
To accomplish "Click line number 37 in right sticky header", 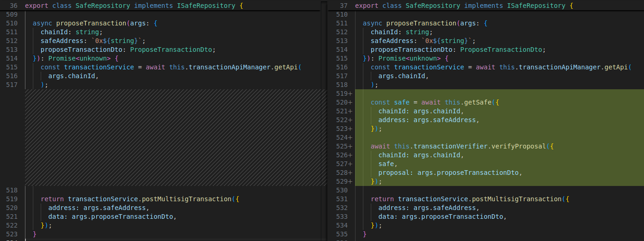I will coord(343,6).
